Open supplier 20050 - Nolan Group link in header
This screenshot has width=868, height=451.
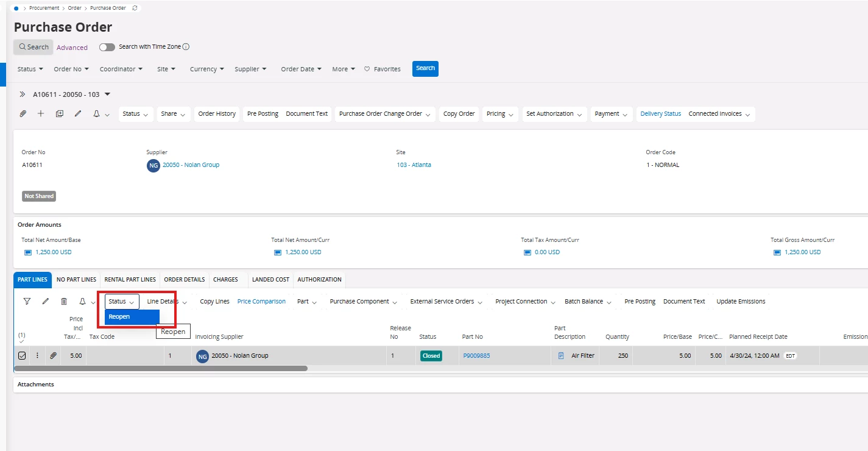191,165
